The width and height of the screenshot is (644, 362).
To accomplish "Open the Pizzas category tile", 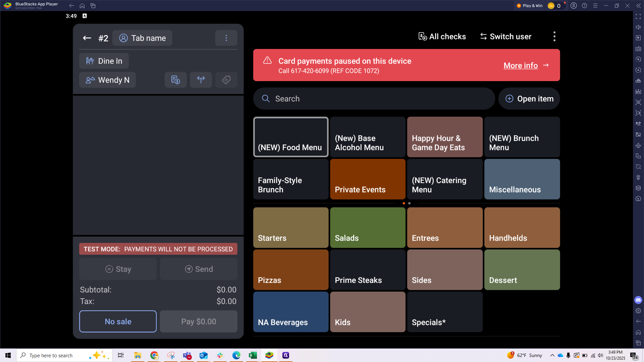I will click(x=290, y=270).
